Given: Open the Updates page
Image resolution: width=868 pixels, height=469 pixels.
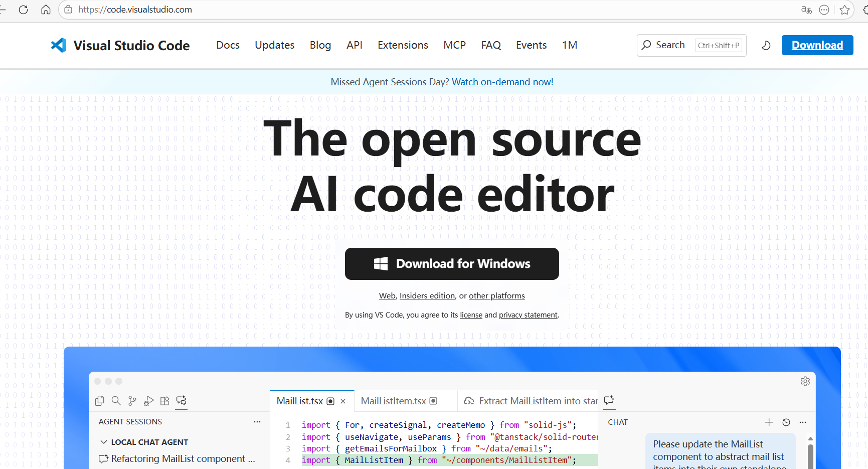Looking at the screenshot, I should pyautogui.click(x=275, y=45).
